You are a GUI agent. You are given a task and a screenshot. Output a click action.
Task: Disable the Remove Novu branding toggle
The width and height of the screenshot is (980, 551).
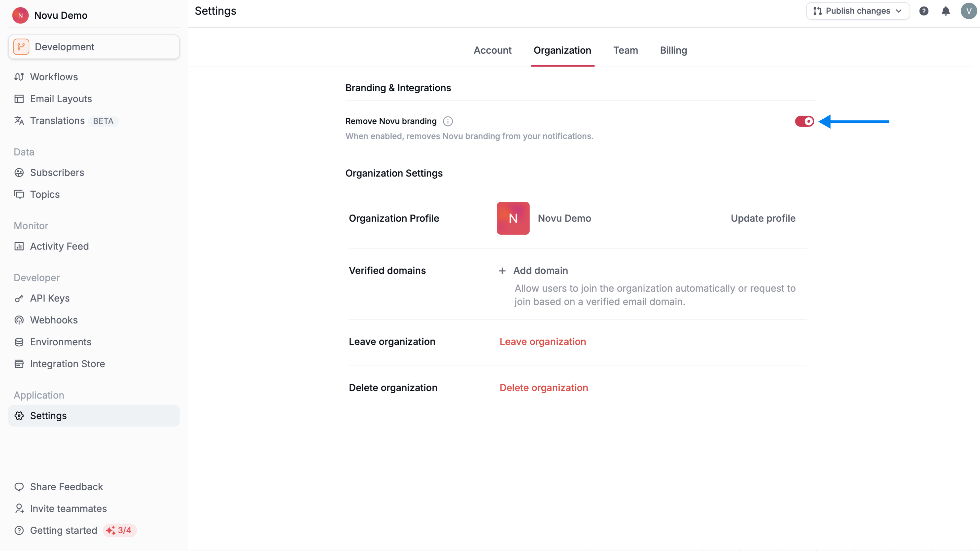click(x=804, y=121)
